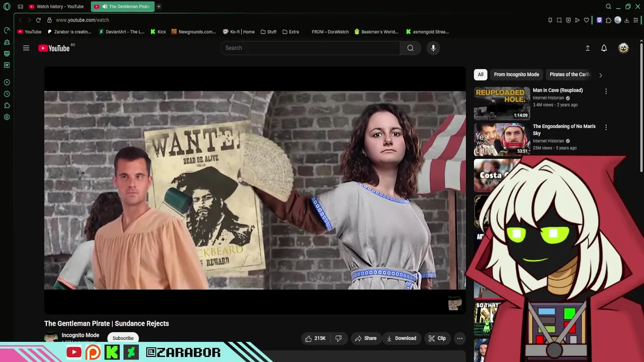Open the Twitch extension icon
The height and width of the screenshot is (362, 644).
(x=599, y=20)
